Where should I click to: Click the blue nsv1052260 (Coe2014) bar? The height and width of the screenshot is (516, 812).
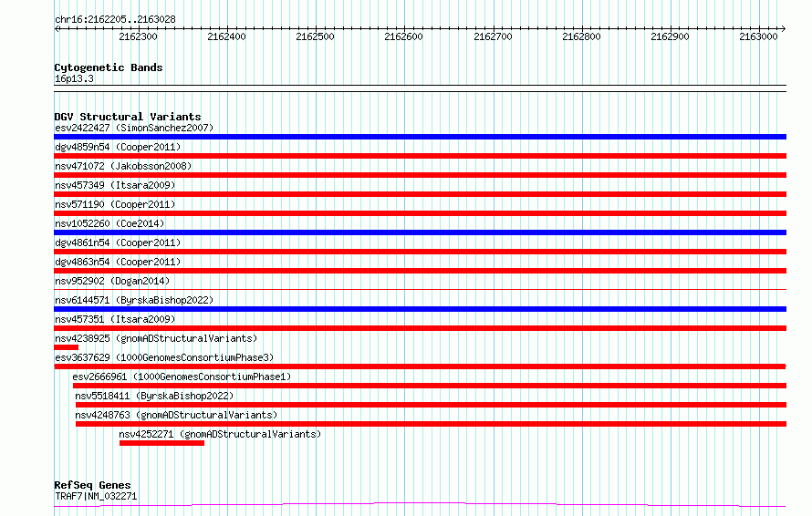coord(420,232)
